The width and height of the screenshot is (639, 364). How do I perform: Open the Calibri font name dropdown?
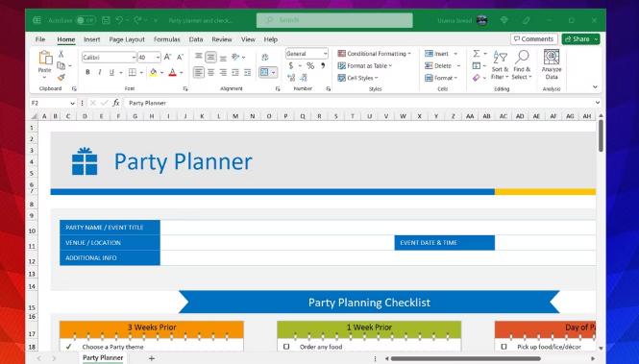tap(134, 58)
